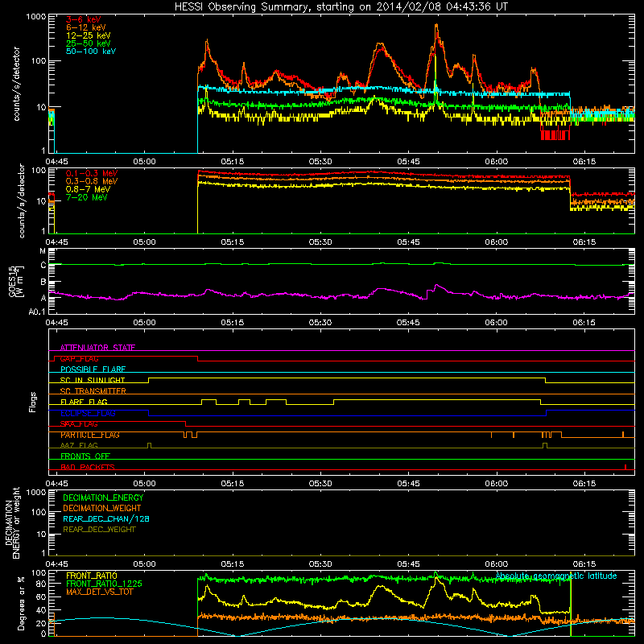The width and height of the screenshot is (644, 644).
Task: Click the "MAX_DET_VS_TOT" legend label
Action: (x=100, y=592)
